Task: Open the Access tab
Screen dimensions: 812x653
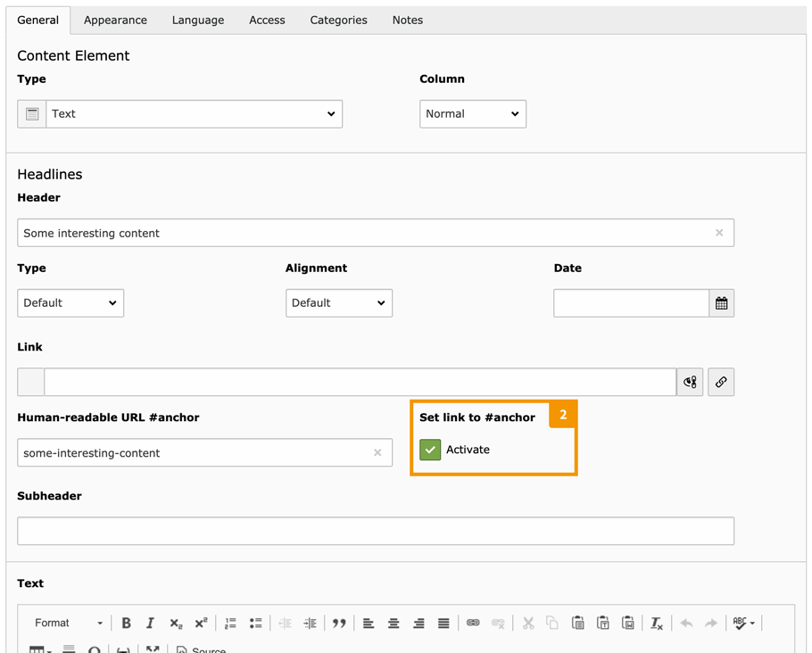Action: [x=267, y=21]
